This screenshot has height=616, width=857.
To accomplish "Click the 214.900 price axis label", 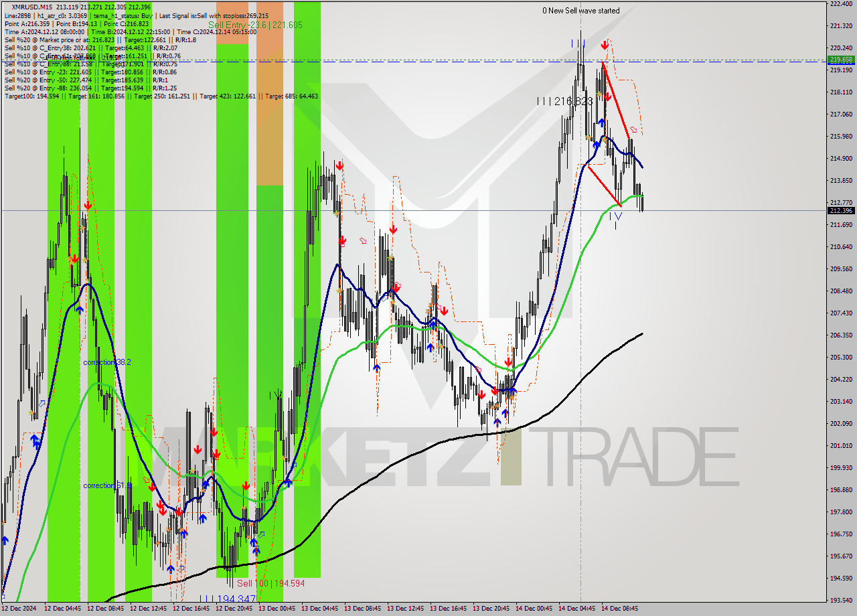I will click(841, 159).
